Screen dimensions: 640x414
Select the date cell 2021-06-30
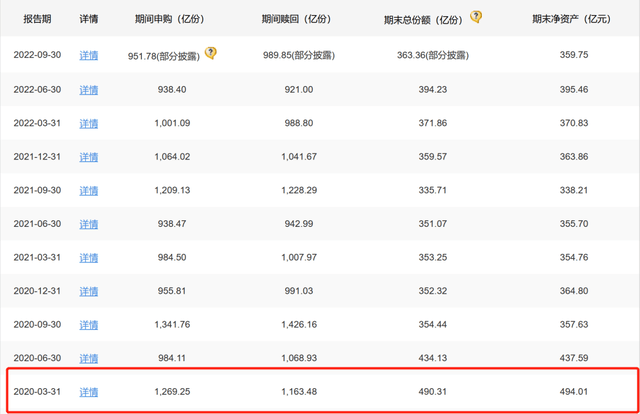[37, 224]
